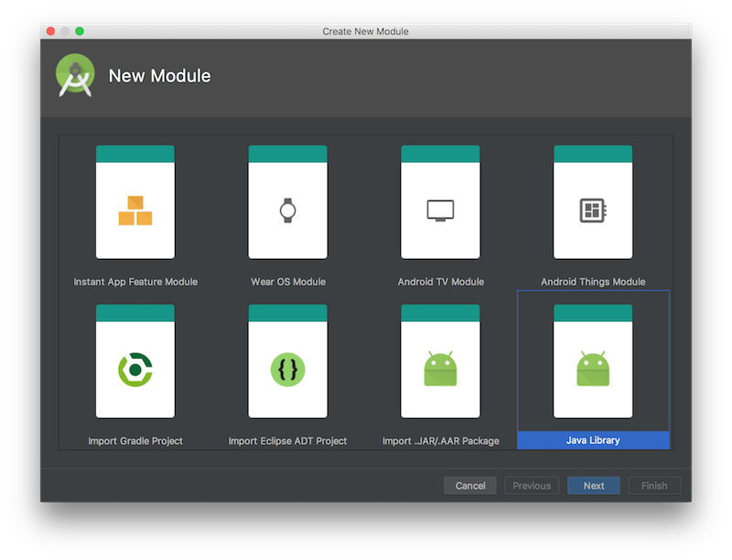Select the Android Things Module board icon
This screenshot has width=732, height=560.
point(593,210)
